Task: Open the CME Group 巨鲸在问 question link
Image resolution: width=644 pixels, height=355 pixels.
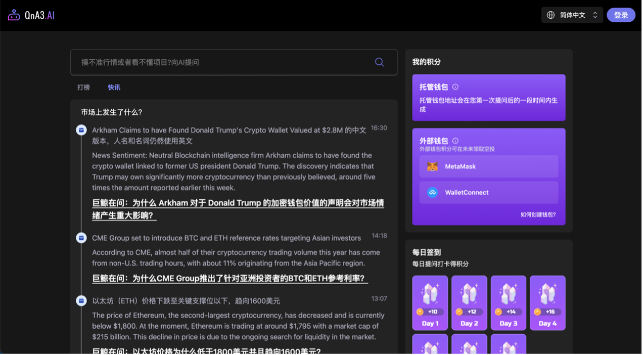Action: point(230,278)
